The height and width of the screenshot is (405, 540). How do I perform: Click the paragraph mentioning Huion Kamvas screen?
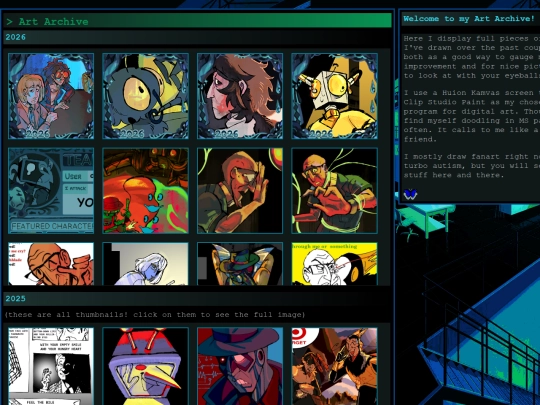coord(471,116)
